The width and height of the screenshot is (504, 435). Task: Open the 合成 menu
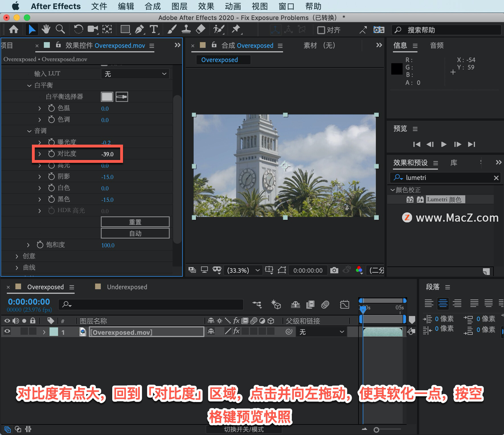[153, 6]
